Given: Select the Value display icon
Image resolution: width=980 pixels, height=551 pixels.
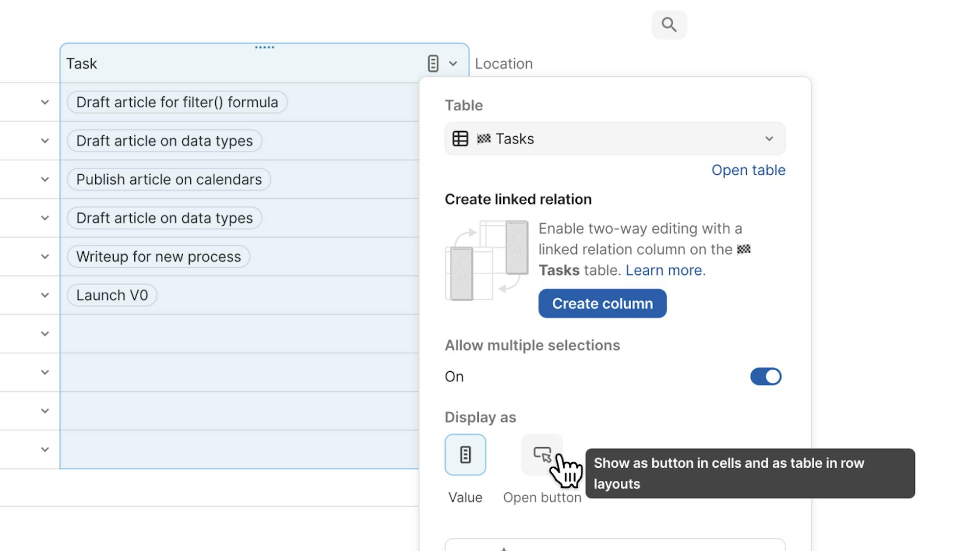Looking at the screenshot, I should [x=465, y=455].
